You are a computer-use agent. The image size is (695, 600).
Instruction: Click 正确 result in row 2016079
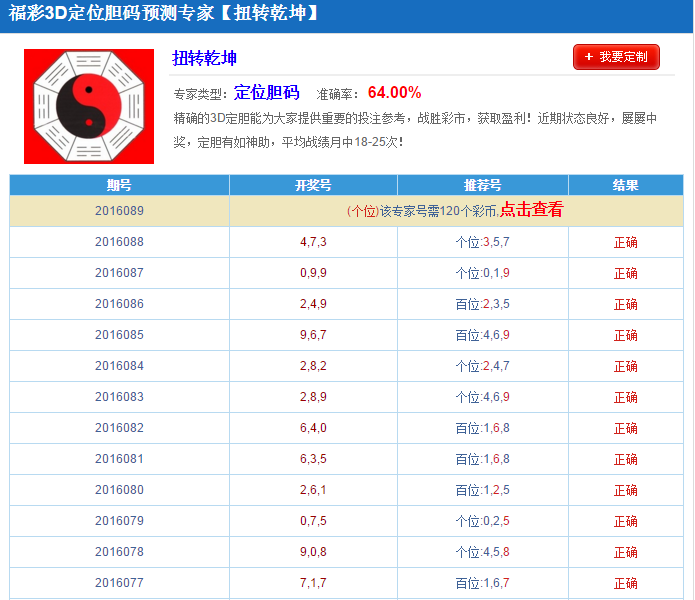tap(625, 522)
